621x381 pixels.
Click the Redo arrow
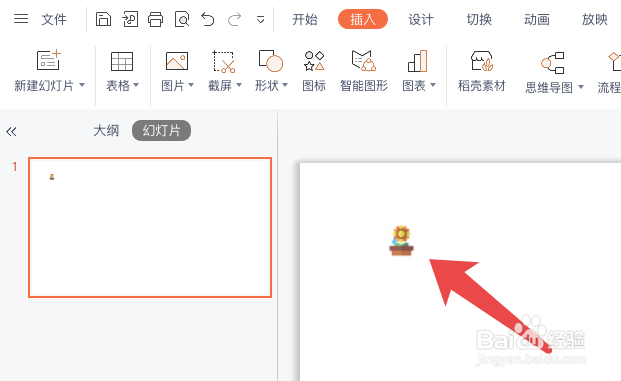[234, 19]
